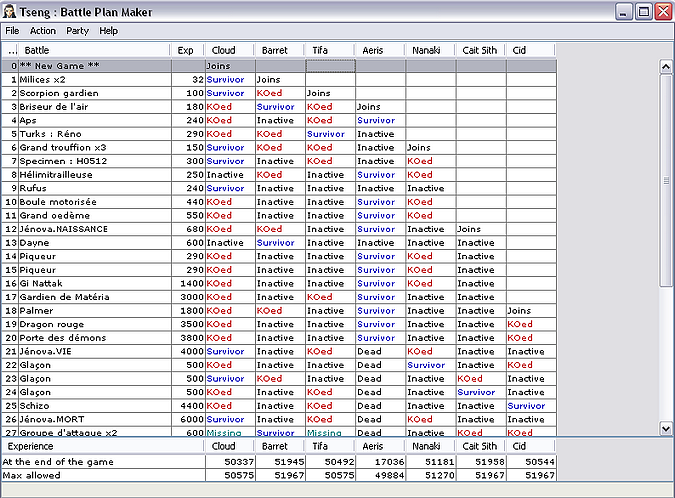Viewport: 675px width, 498px height.
Task: Click Cid's 'Joins' cell in Palmer row
Action: [532, 310]
